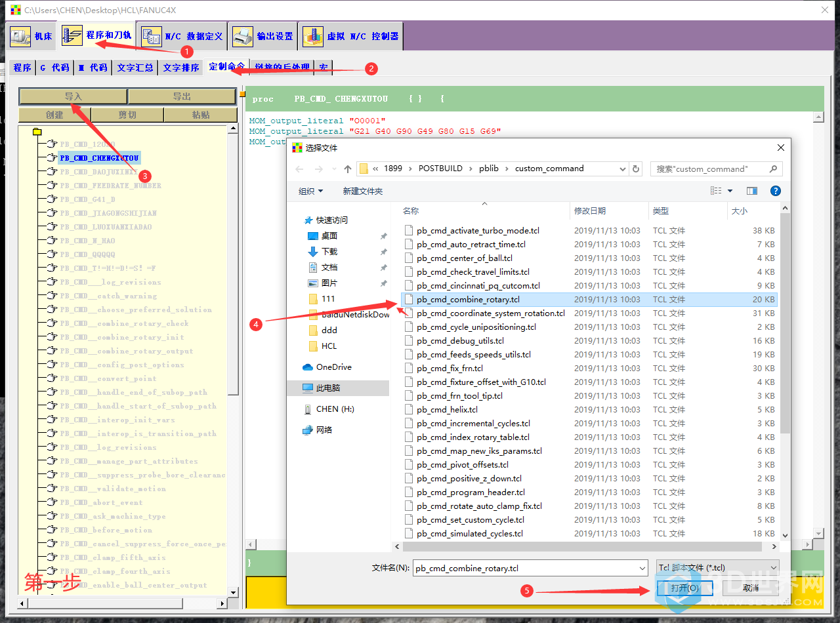Click the 文件名 filename input field
The width and height of the screenshot is (840, 623).
coord(525,568)
